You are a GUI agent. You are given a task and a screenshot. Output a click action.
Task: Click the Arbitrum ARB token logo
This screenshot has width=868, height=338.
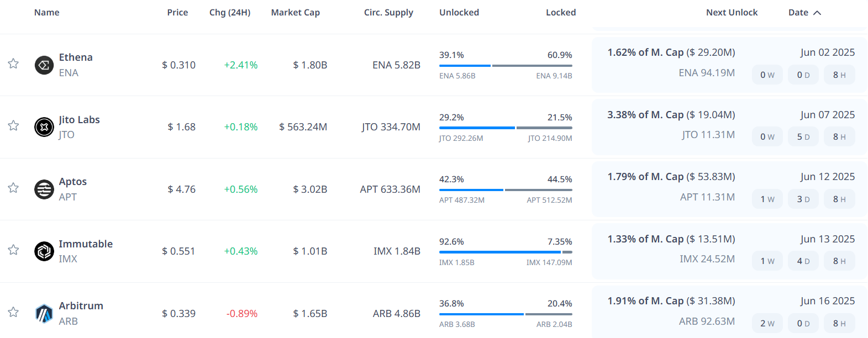(x=44, y=314)
